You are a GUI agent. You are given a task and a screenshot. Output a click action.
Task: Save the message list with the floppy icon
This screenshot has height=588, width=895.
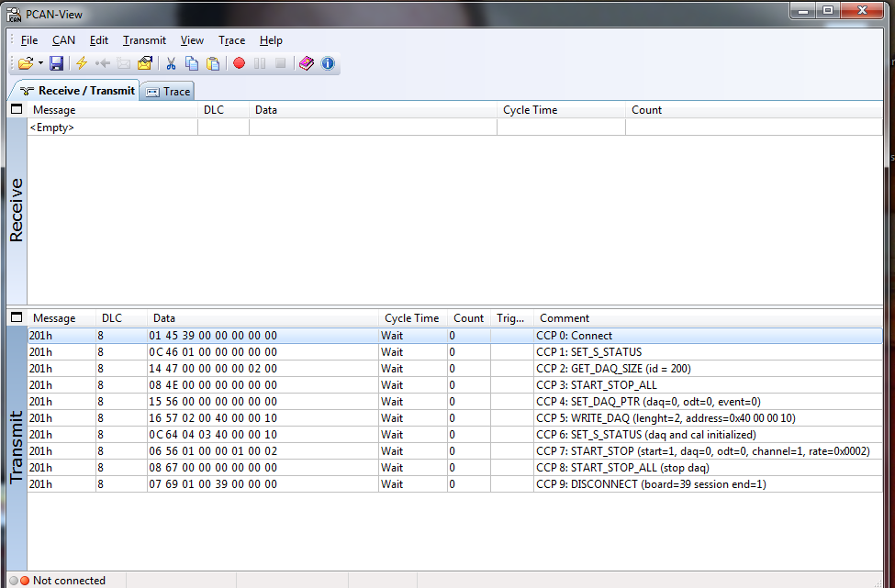pos(57,63)
